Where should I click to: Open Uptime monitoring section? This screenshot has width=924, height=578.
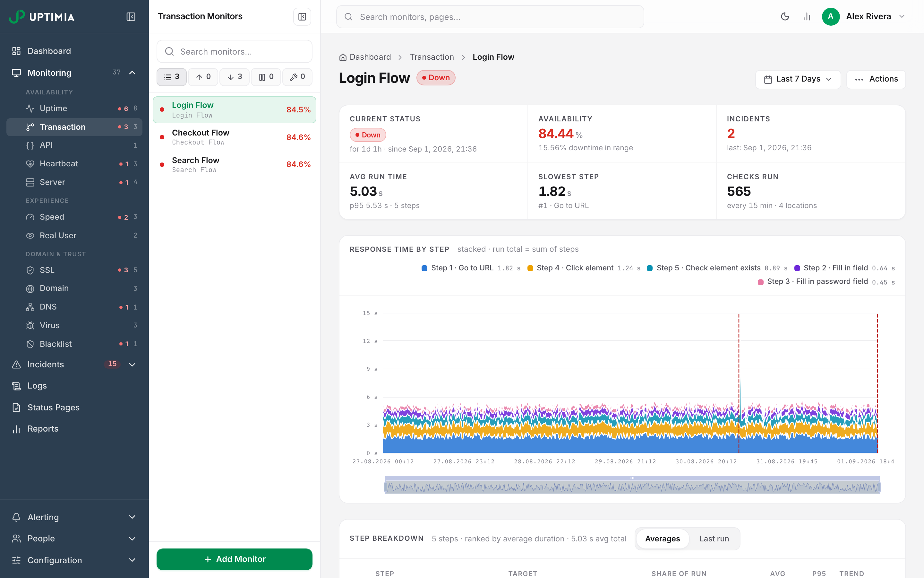74,108
